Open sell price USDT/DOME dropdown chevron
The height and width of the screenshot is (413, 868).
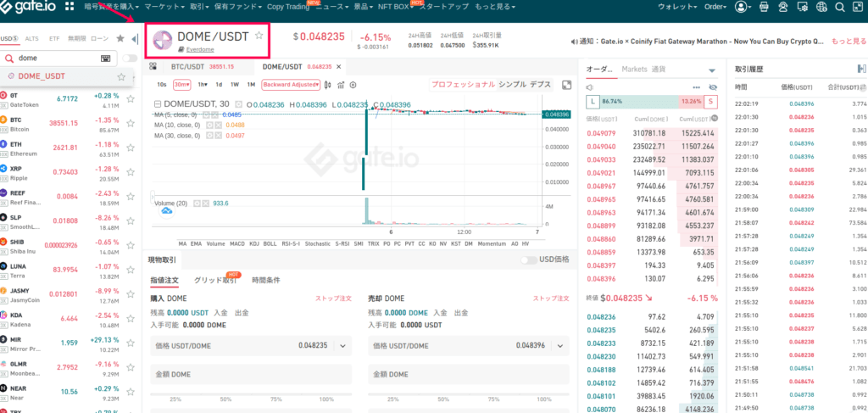coord(559,345)
